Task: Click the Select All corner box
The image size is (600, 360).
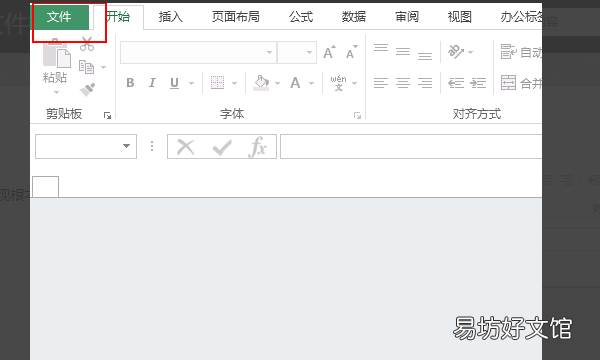Action: 46,187
